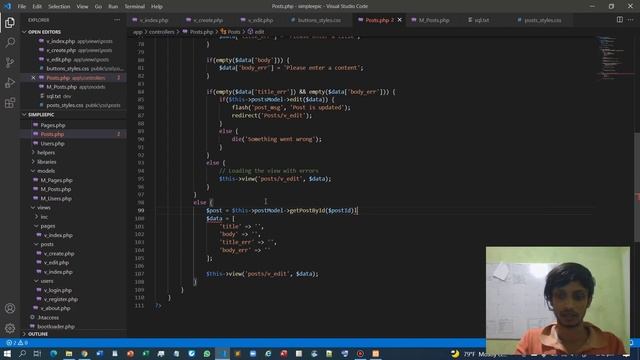Open bootloader.php in the file tree
Image resolution: width=640 pixels, height=360 pixels.
pyautogui.click(x=56, y=327)
